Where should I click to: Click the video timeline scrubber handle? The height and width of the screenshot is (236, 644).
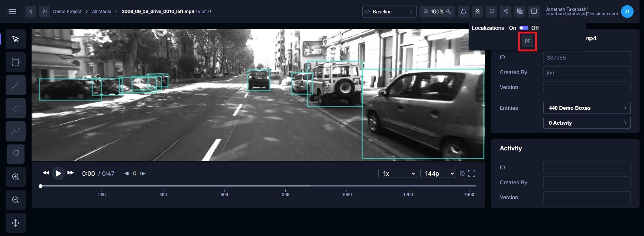tap(41, 186)
